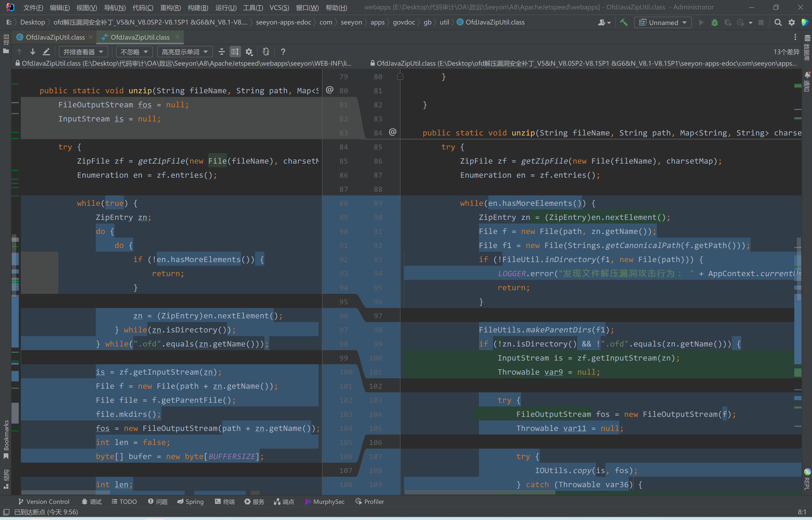Click the diff help question mark

(283, 52)
